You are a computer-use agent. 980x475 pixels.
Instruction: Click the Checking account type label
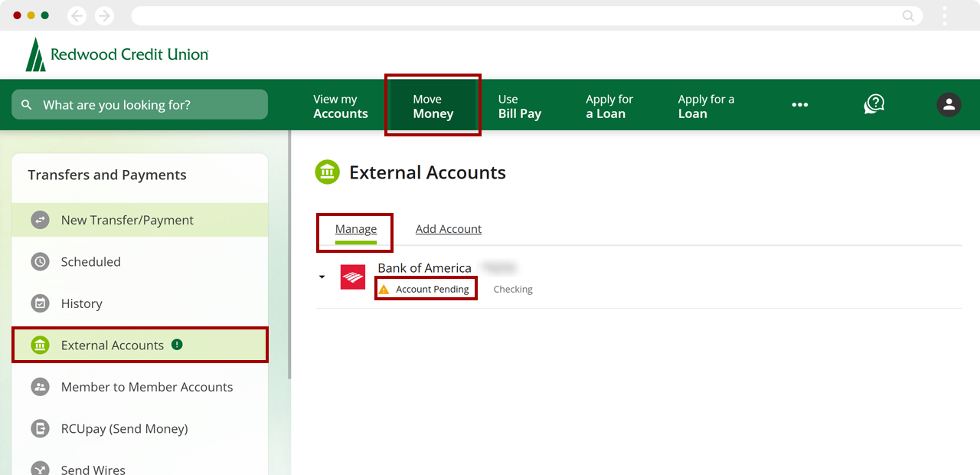(513, 290)
